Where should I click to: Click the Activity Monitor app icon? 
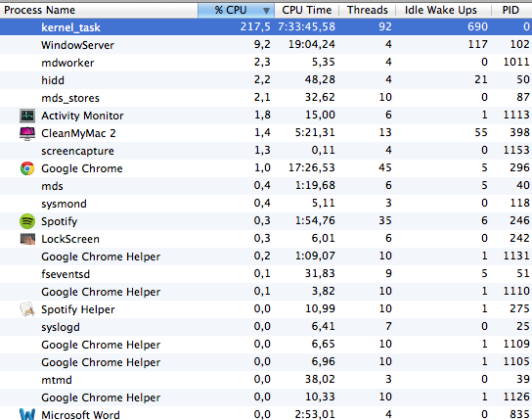(x=27, y=116)
